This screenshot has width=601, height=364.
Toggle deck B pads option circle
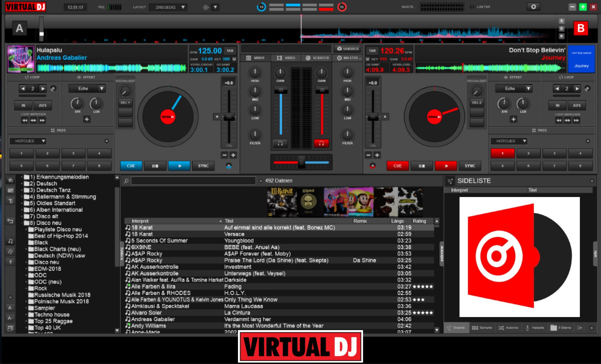(588, 141)
